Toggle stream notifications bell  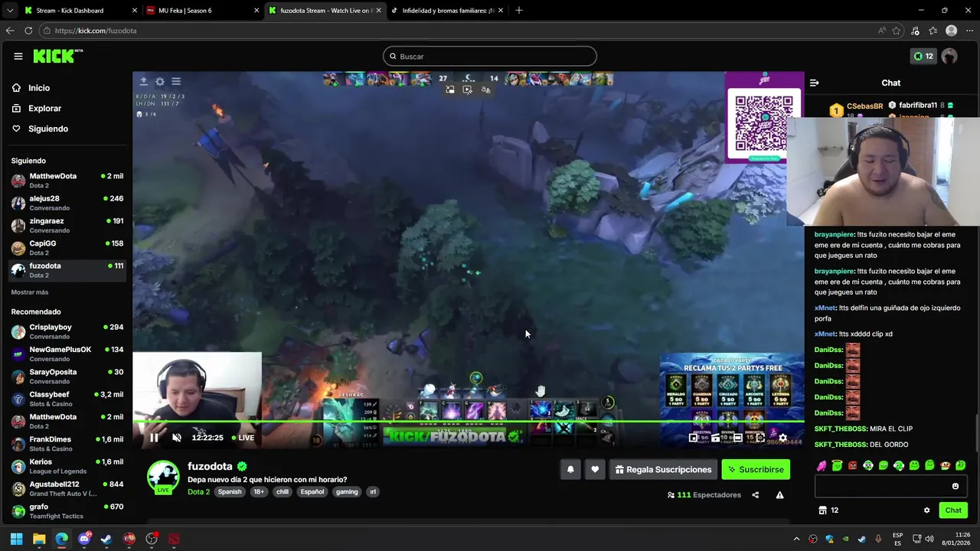[570, 470]
